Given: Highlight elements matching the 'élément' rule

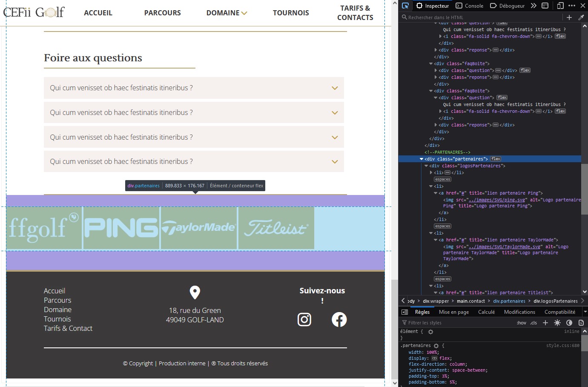Looking at the screenshot, I should tap(431, 332).
